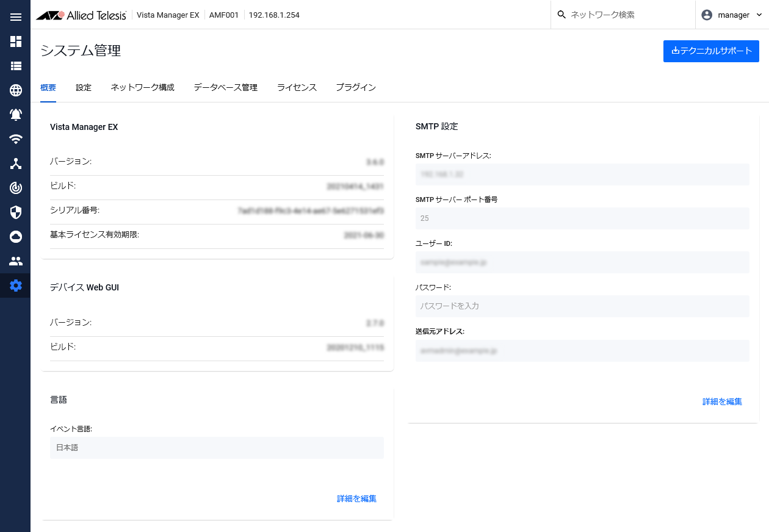Viewport: 769px width, 532px height.
Task: Open the network topology node icon
Action: coord(16,164)
